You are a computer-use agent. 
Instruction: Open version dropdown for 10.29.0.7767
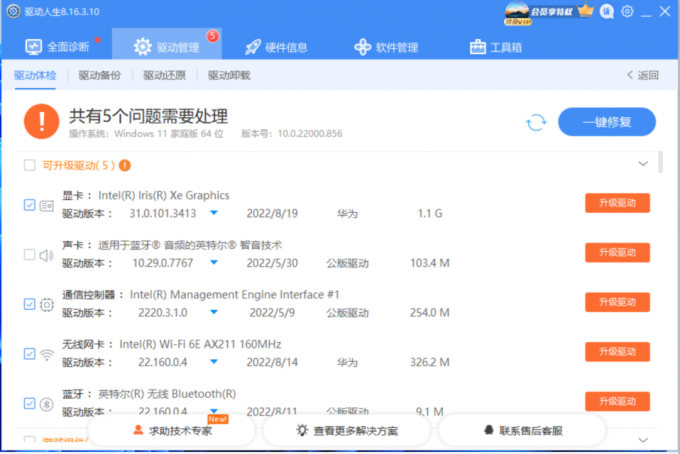(x=214, y=262)
